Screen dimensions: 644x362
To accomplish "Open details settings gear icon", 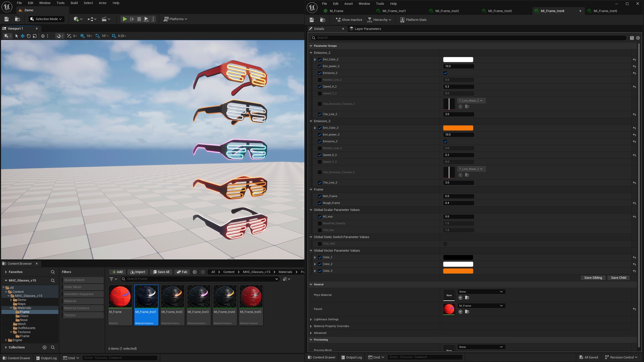I will 638,38.
